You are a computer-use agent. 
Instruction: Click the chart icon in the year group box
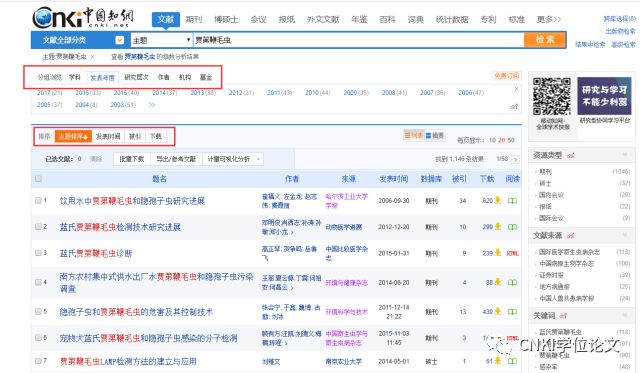point(514,107)
